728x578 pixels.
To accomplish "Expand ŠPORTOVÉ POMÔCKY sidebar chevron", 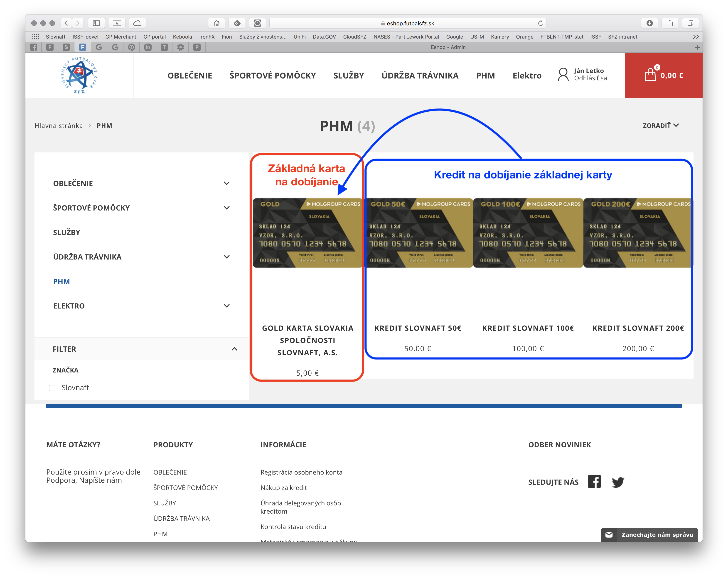I will click(226, 208).
